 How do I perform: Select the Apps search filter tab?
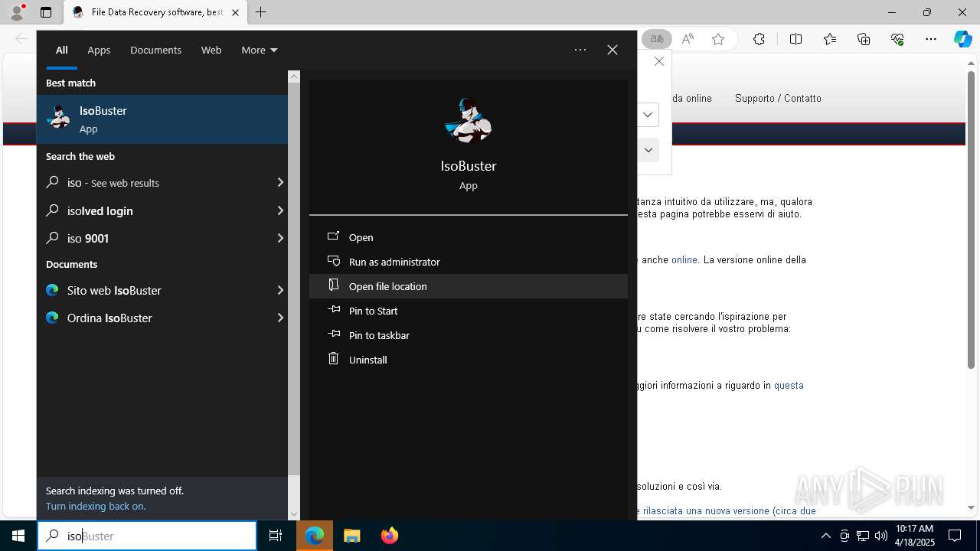tap(99, 50)
